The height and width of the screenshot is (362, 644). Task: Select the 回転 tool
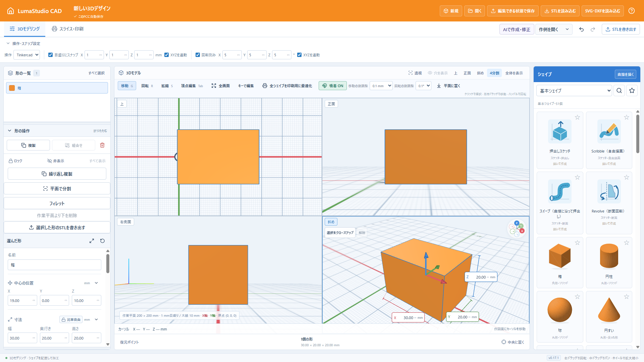tap(147, 86)
